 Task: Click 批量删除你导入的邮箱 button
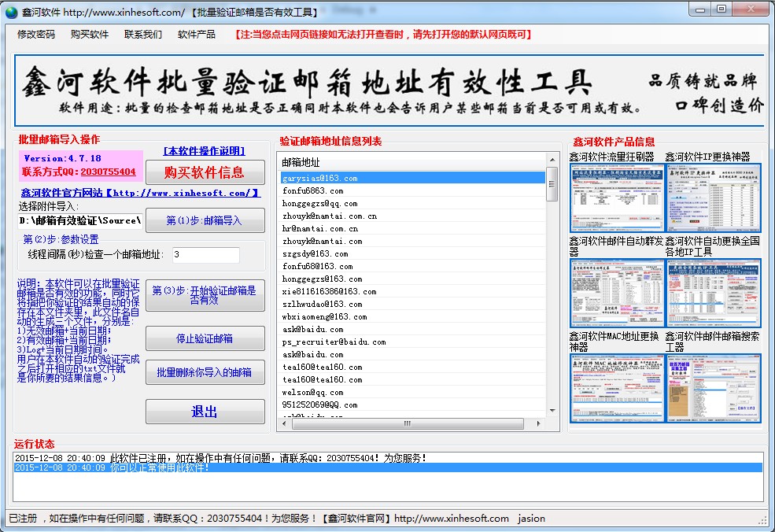point(205,372)
